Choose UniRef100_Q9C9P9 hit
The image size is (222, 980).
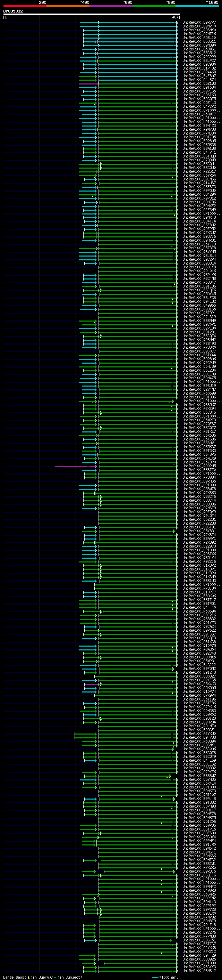199,57
